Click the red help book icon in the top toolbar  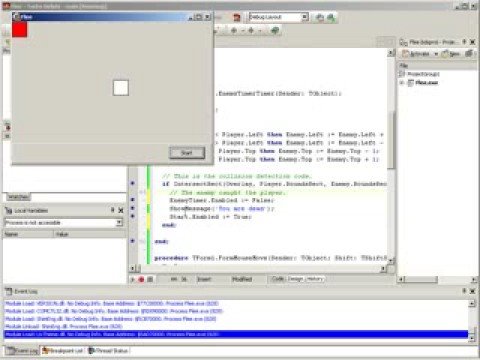pyautogui.click(x=237, y=17)
